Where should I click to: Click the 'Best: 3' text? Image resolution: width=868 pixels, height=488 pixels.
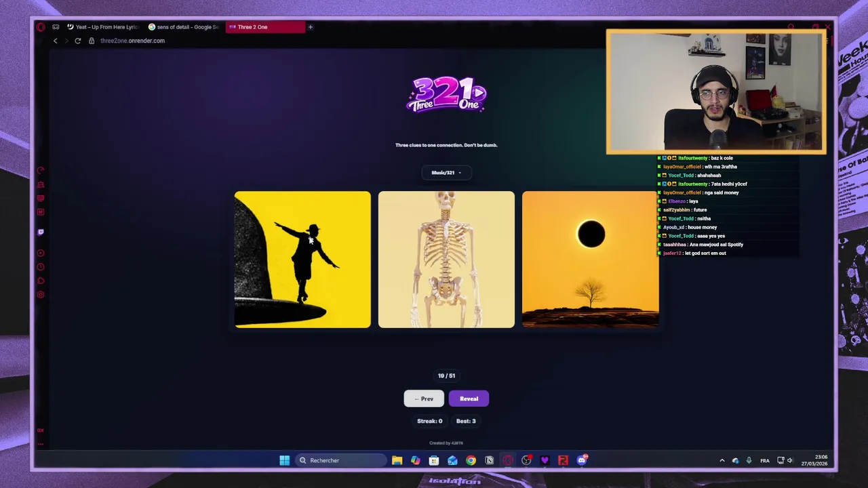click(466, 421)
